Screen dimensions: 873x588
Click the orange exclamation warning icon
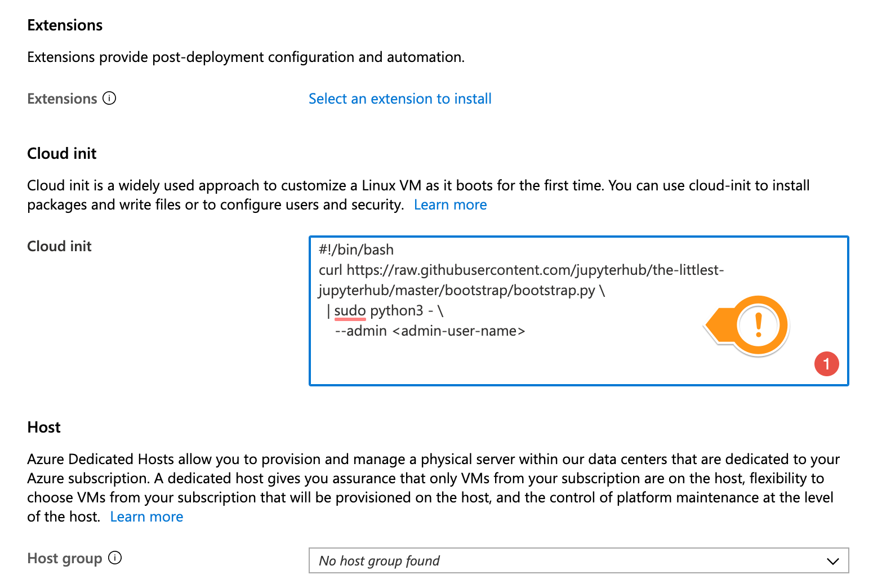[x=758, y=325]
